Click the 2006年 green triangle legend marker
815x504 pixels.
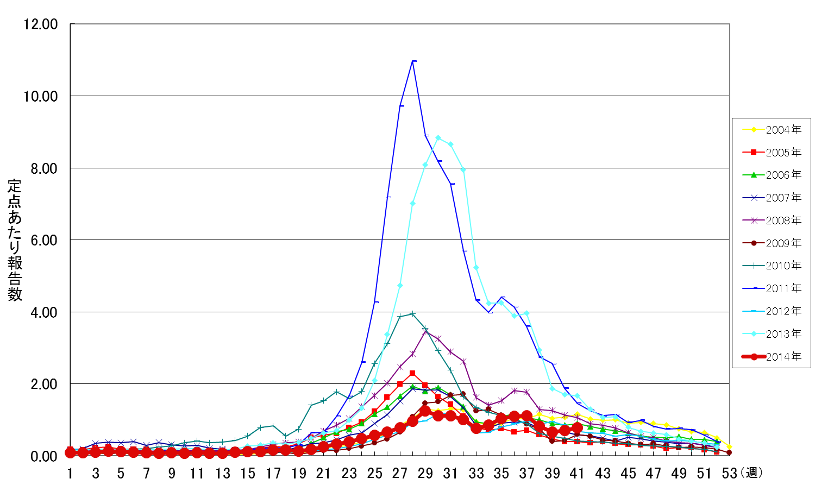(x=754, y=175)
